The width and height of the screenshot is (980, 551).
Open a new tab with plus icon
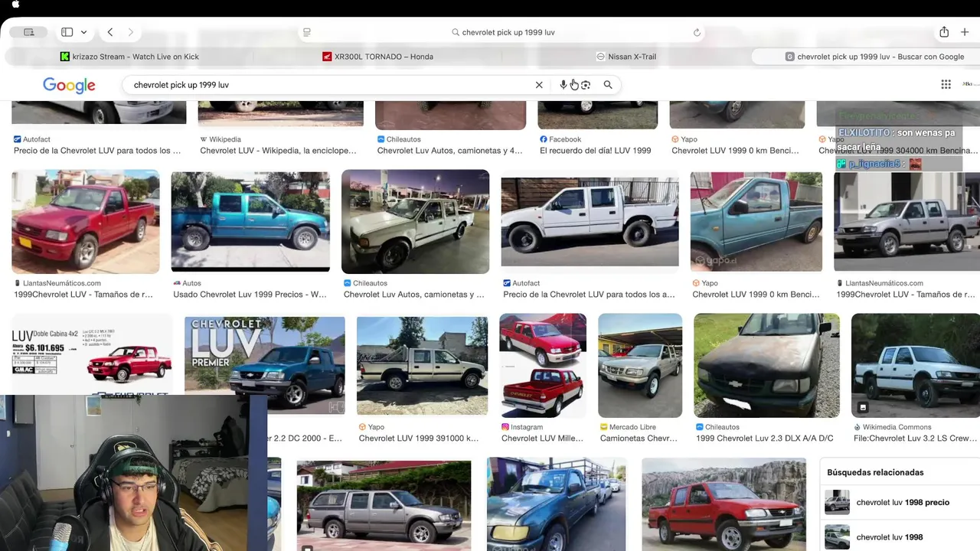point(965,32)
